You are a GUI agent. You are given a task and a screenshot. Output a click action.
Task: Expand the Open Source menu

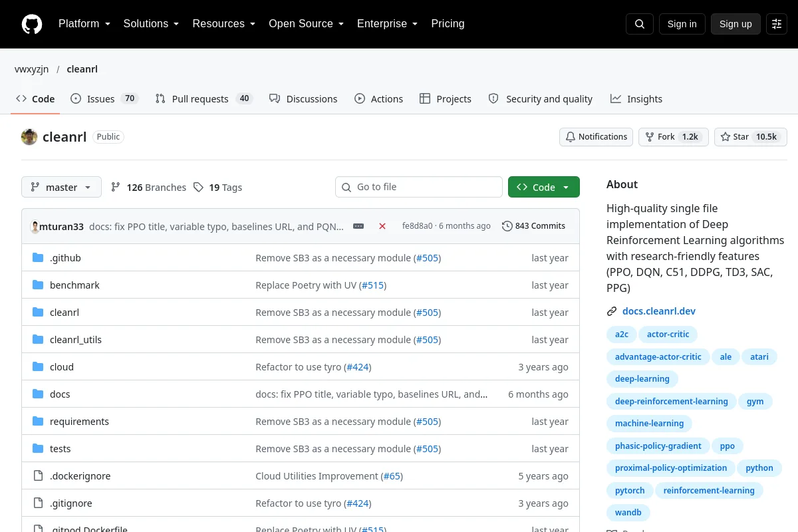(x=306, y=24)
